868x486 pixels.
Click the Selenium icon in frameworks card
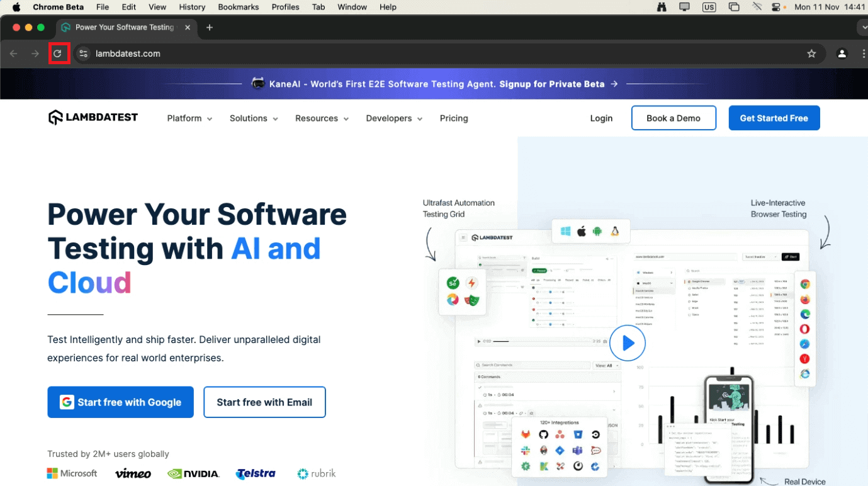point(453,283)
